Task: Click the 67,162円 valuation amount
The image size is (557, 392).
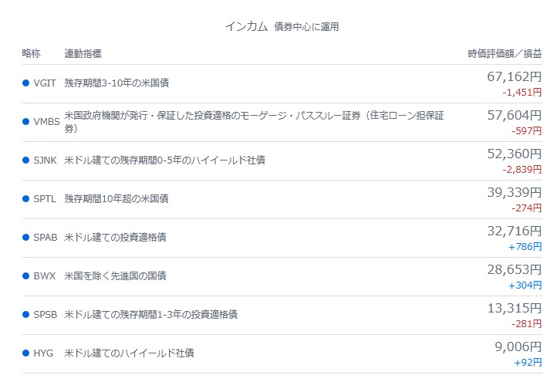Action: [515, 76]
